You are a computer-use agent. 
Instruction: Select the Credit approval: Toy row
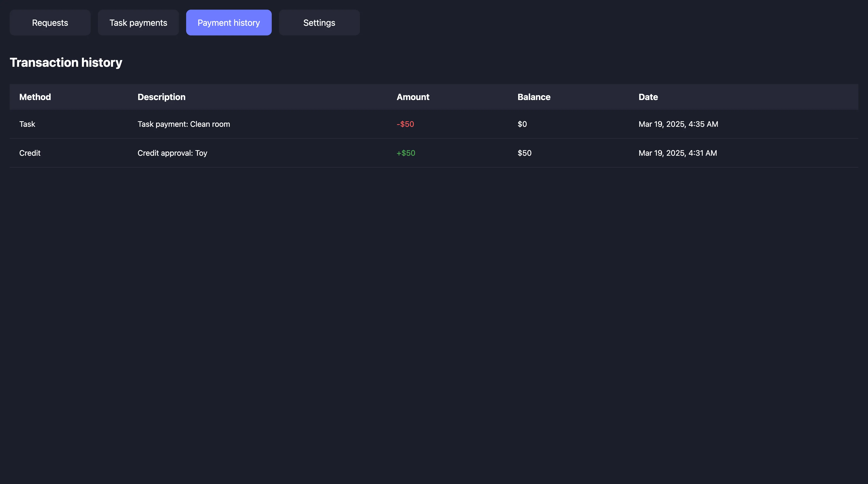click(x=172, y=153)
